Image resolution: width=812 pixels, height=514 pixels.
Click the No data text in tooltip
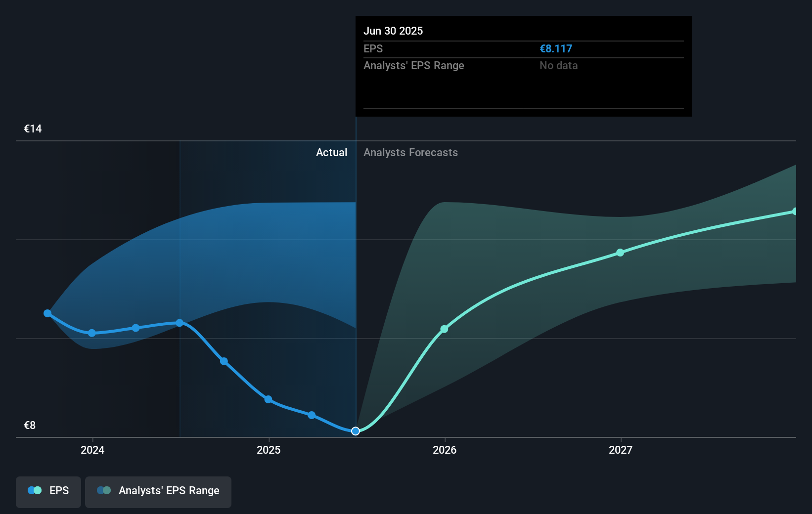pos(558,65)
